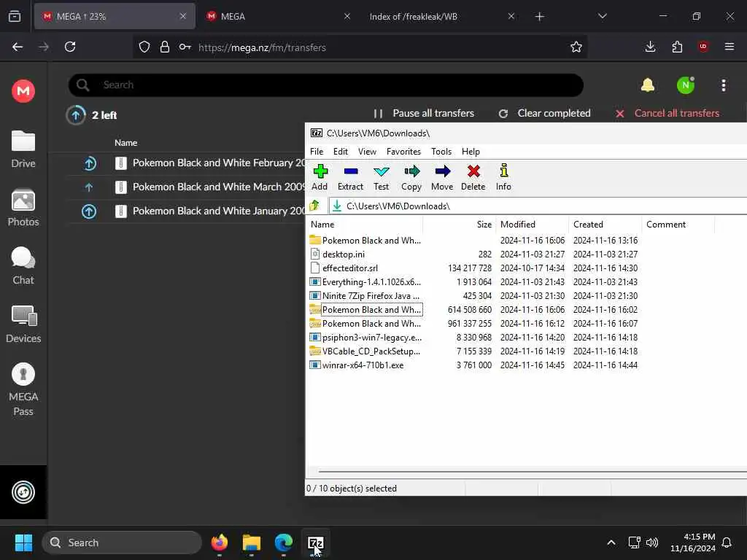Click the transfer circle icon at sidebar bottom
This screenshot has width=747, height=560.
(23, 492)
